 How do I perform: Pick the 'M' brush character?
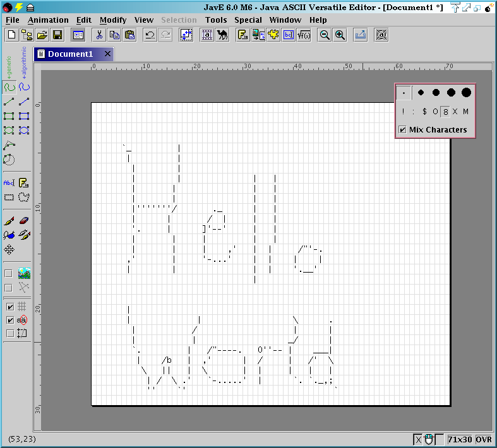click(x=465, y=112)
